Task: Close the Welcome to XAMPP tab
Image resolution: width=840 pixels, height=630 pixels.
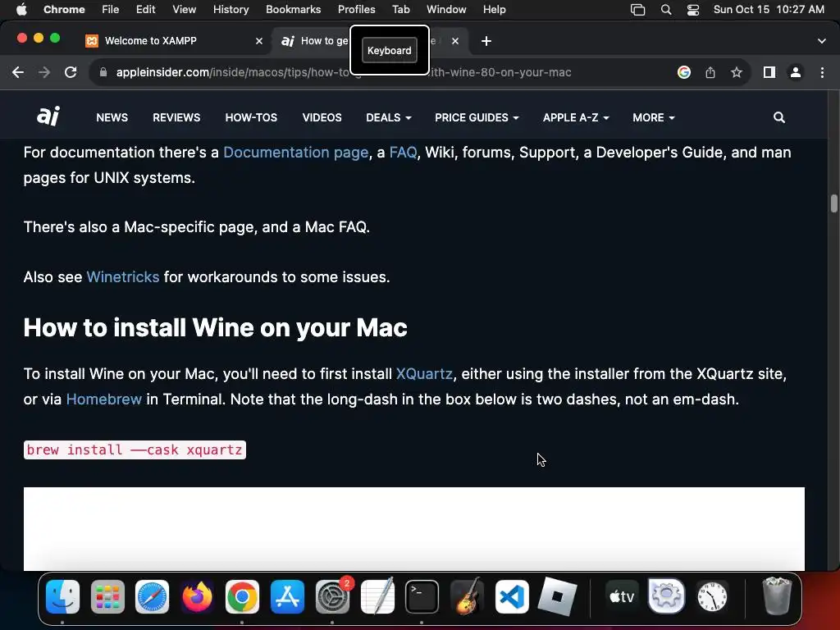Action: pos(259,41)
